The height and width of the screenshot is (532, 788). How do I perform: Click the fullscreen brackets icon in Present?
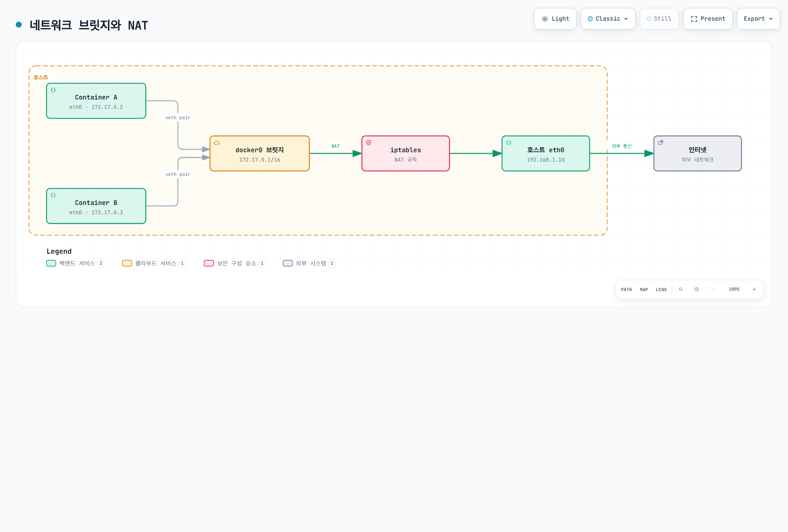coord(694,19)
